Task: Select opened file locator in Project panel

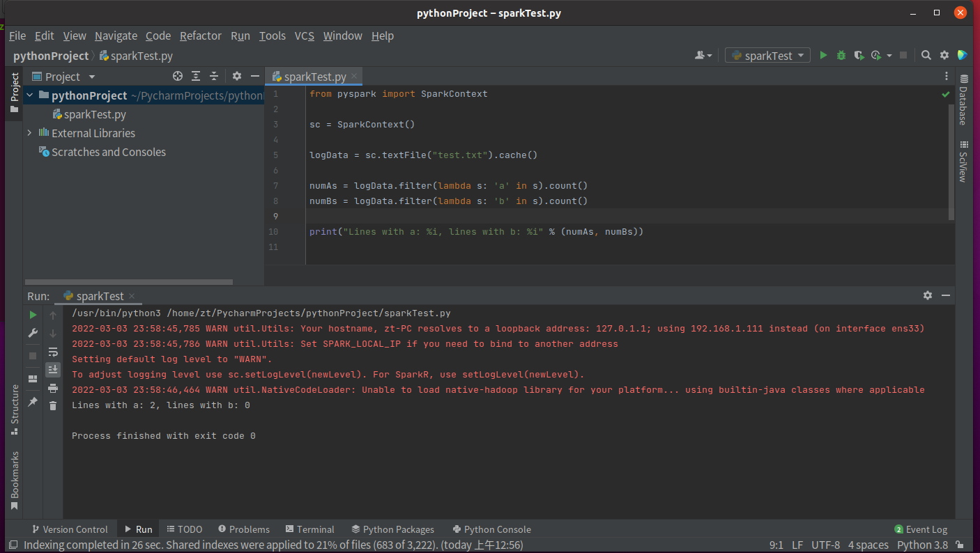Action: coord(178,76)
